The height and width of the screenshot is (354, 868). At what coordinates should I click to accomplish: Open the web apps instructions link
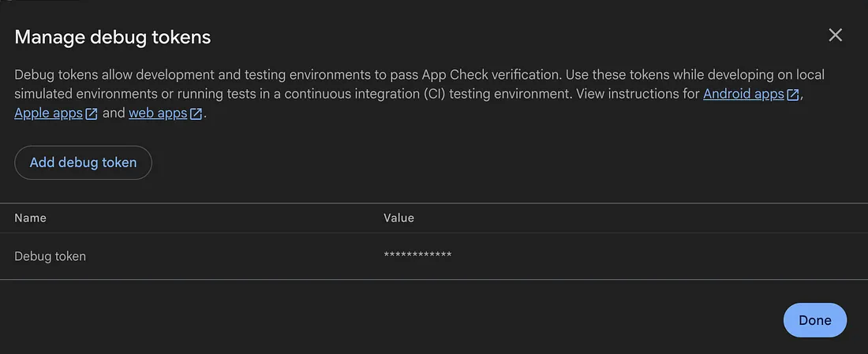(158, 114)
